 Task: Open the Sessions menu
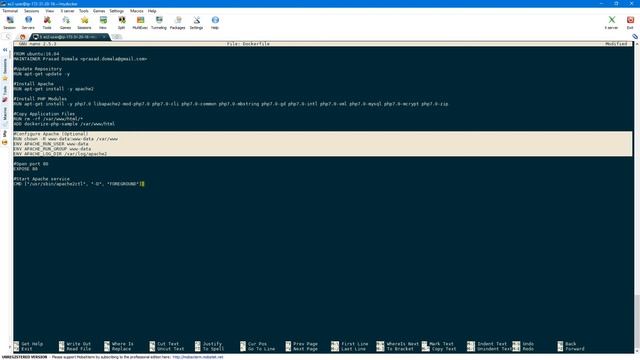(31, 11)
